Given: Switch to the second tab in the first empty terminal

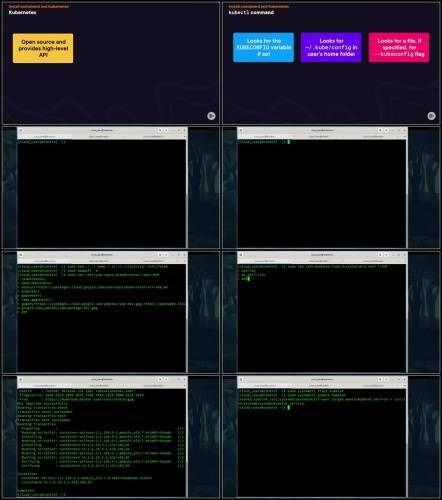Looking at the screenshot, I should click(99, 136).
